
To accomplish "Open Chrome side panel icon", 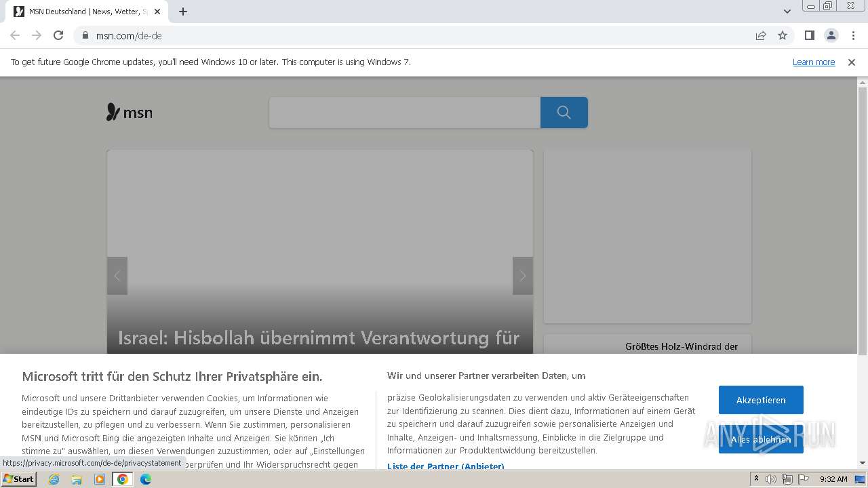I will click(x=809, y=35).
